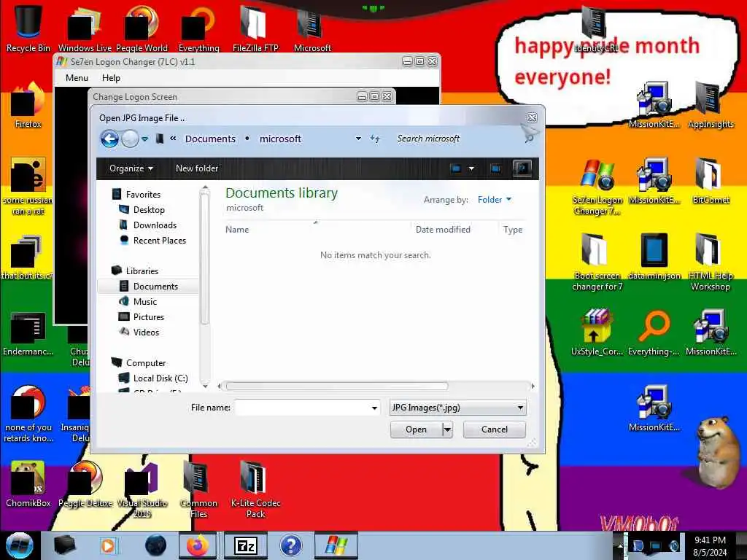The height and width of the screenshot is (560, 747).
Task: Open help via the question mark icon
Action: click(x=522, y=168)
